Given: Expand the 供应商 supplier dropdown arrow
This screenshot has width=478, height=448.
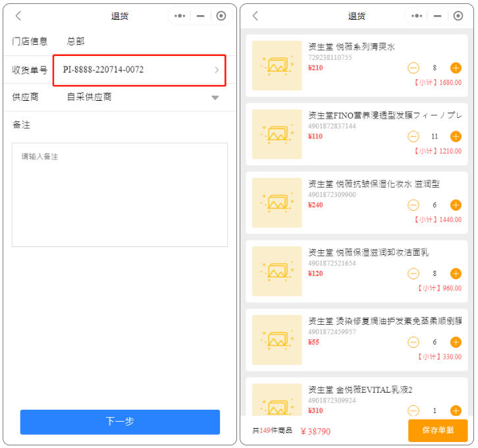Looking at the screenshot, I should (215, 98).
